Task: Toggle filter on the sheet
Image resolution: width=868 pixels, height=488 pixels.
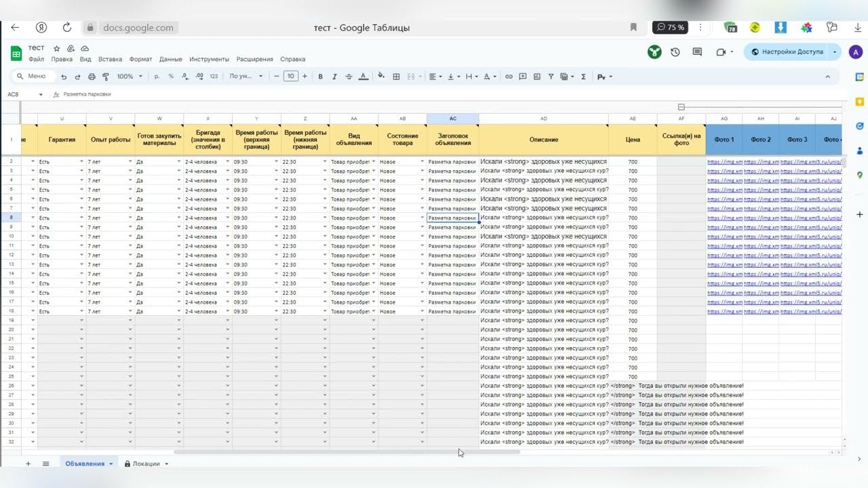Action: click(x=551, y=77)
